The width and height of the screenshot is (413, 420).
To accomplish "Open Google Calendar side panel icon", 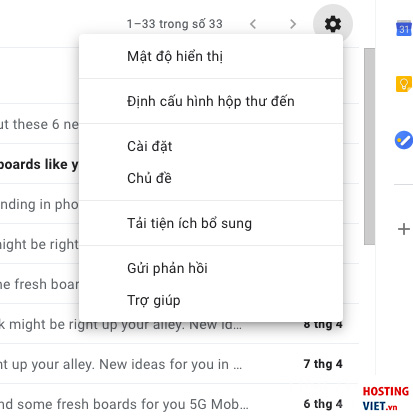I will coord(404,28).
